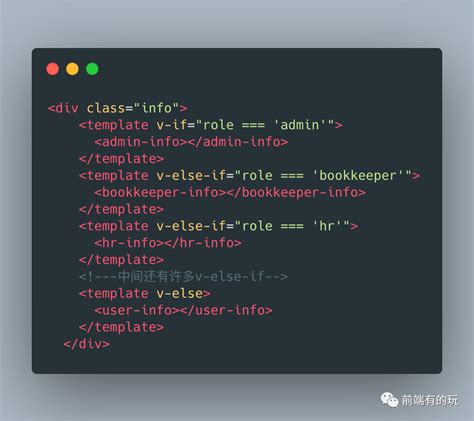The width and height of the screenshot is (474, 421).
Task: Click the v-if attribute on first template
Action: pyautogui.click(x=171, y=125)
